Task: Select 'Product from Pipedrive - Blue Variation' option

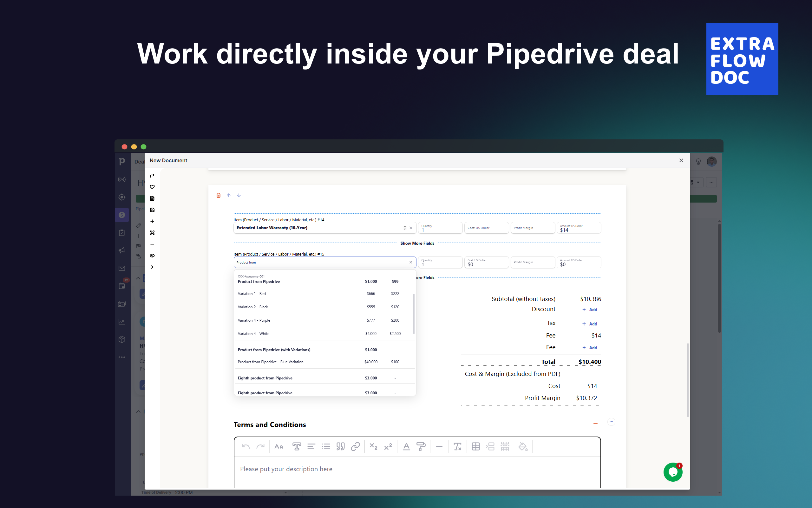Action: [x=325, y=362]
